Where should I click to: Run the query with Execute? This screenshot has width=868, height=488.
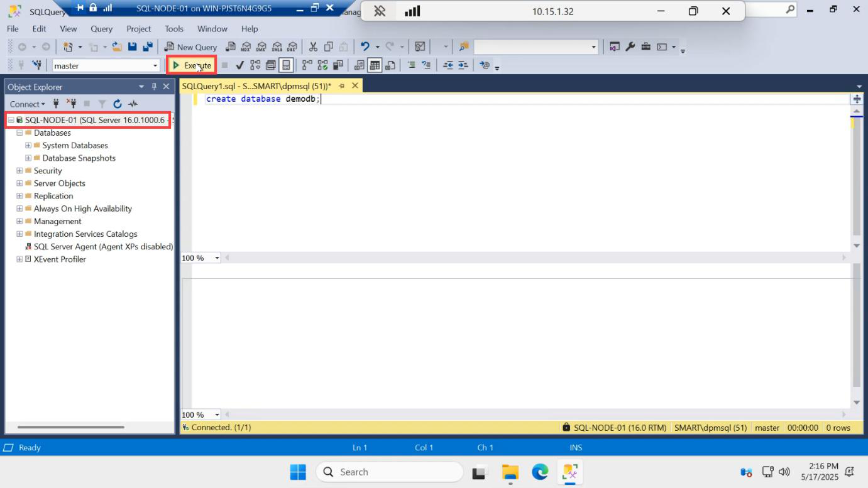point(192,65)
